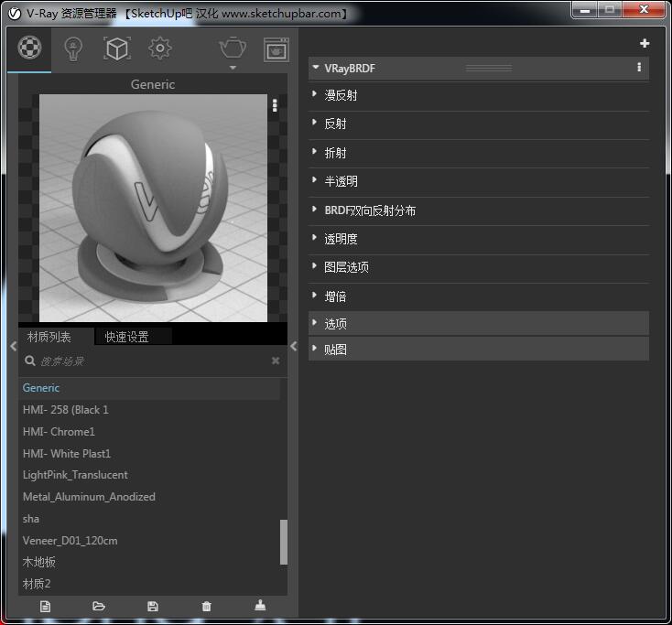Screen dimensions: 672x625
Task: Maximize the V-Ray 资源管理器 window
Action: tap(609, 10)
